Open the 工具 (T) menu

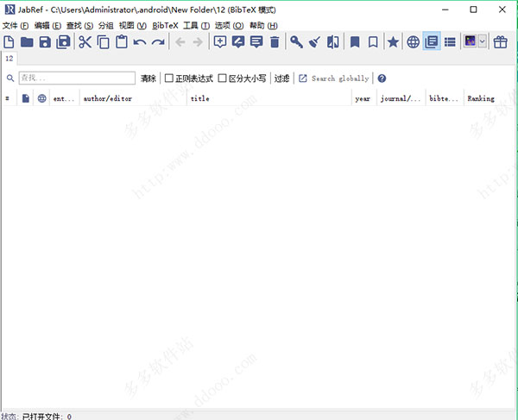click(x=197, y=25)
